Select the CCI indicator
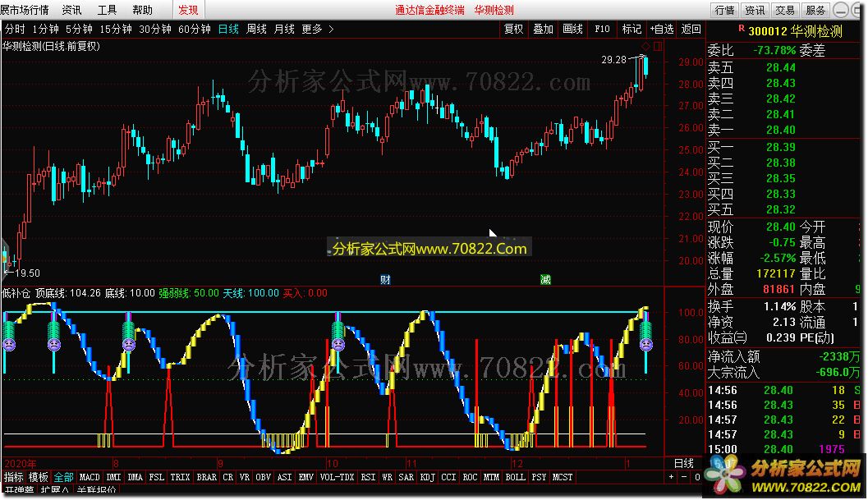The width and height of the screenshot is (868, 500). [x=448, y=477]
